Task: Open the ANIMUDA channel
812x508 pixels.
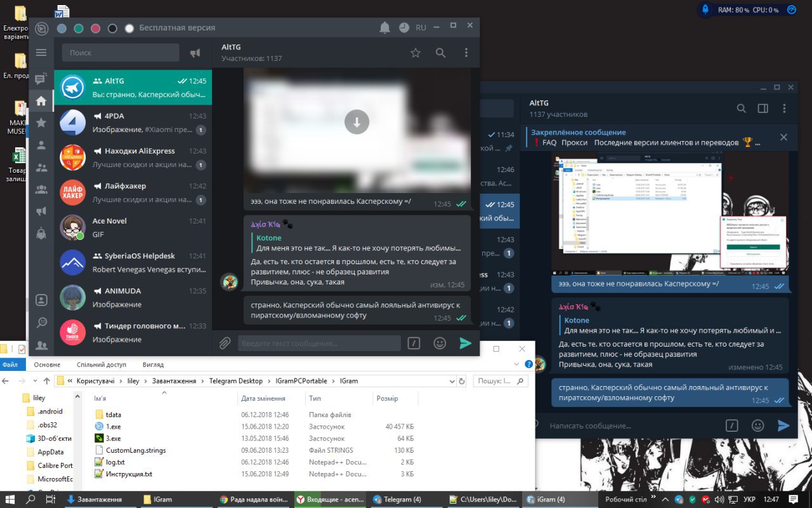Action: click(x=133, y=297)
